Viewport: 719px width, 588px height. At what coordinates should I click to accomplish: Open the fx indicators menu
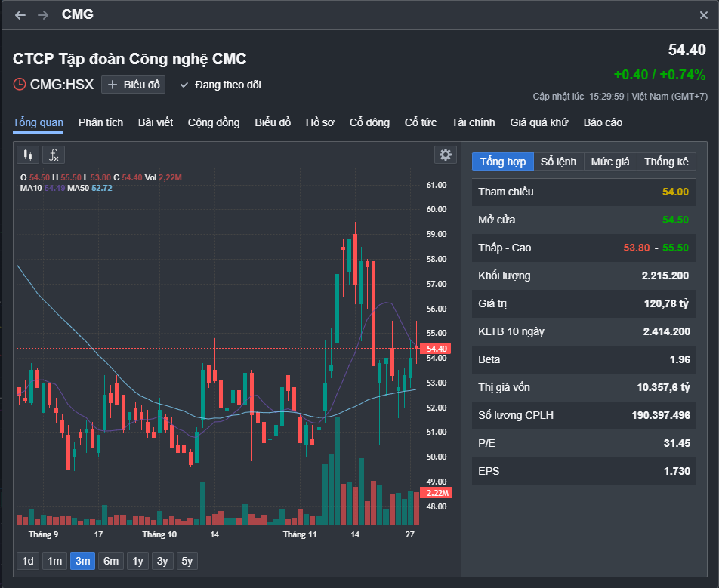click(54, 155)
